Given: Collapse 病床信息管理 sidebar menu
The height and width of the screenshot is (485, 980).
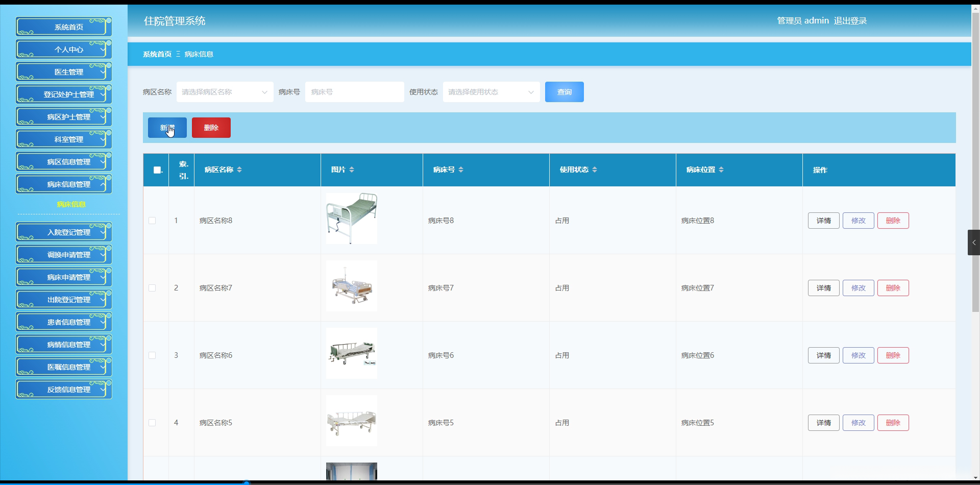Looking at the screenshot, I should [64, 184].
